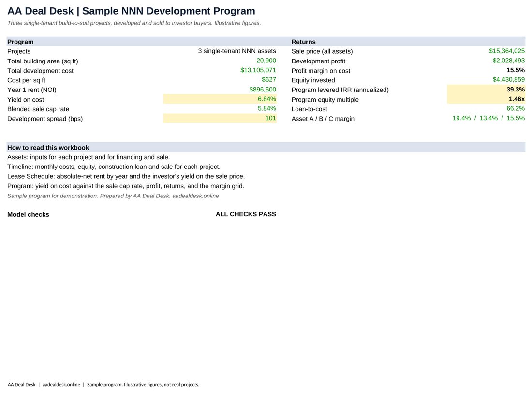Select the 'Cost per sq ft' label
This screenshot has width=532, height=394.
pos(26,80)
